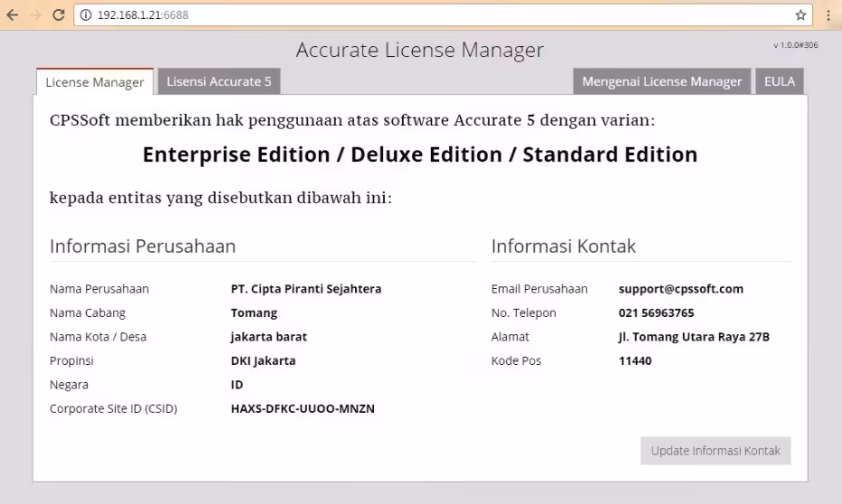Click company name PT. Cipta Piranti Sejahtera

point(306,289)
